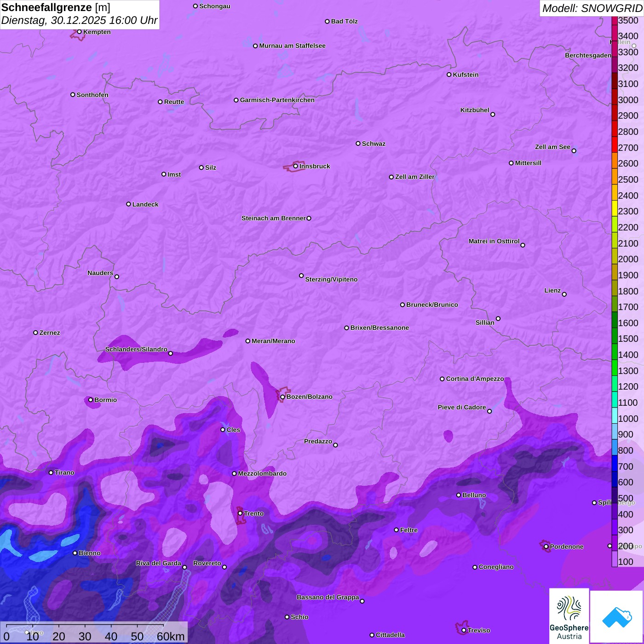Click the Kempten location marker dot

point(79,32)
